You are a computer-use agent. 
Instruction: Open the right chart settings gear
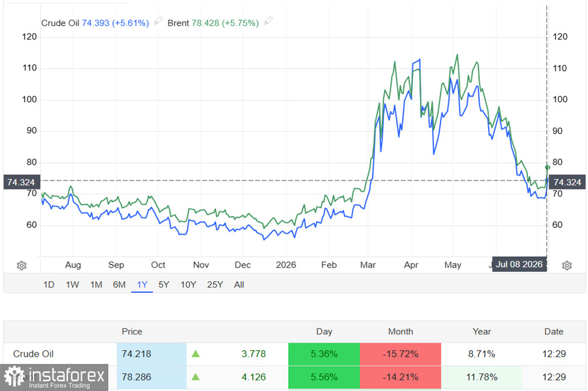click(x=566, y=265)
